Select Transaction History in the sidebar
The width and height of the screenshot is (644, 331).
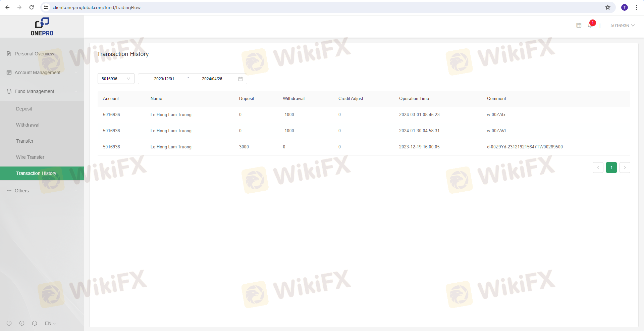coord(42,173)
